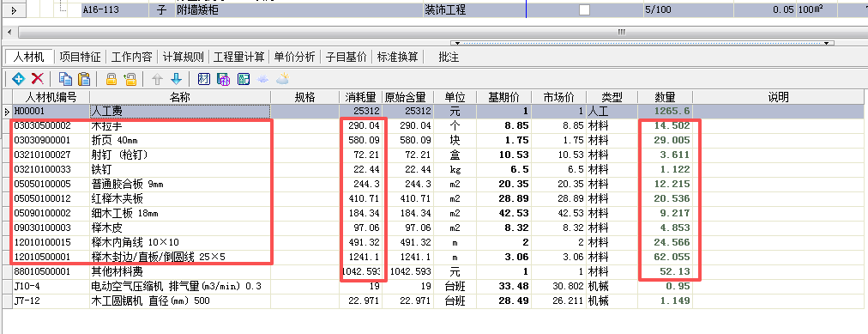Click the 说明 column header
Screen dimensions: 868x334
coord(778,97)
